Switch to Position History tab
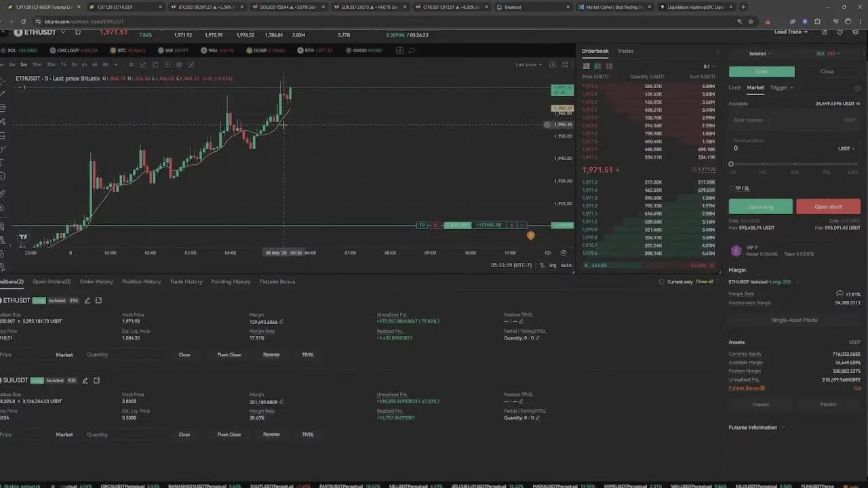868x488 pixels. click(x=141, y=281)
